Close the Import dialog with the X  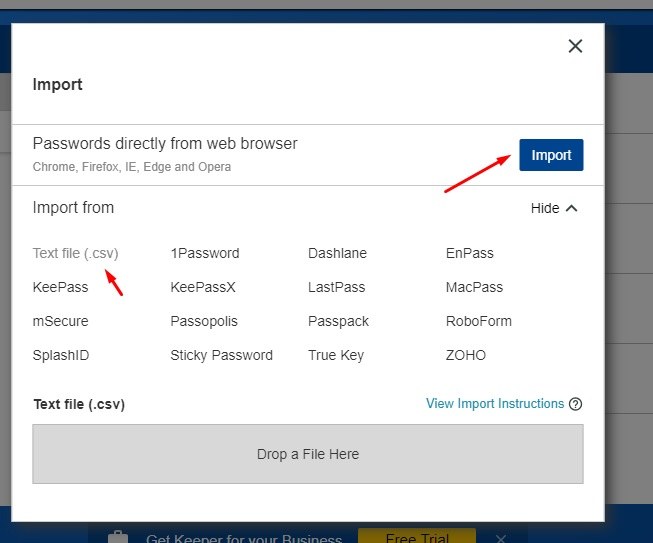575,46
